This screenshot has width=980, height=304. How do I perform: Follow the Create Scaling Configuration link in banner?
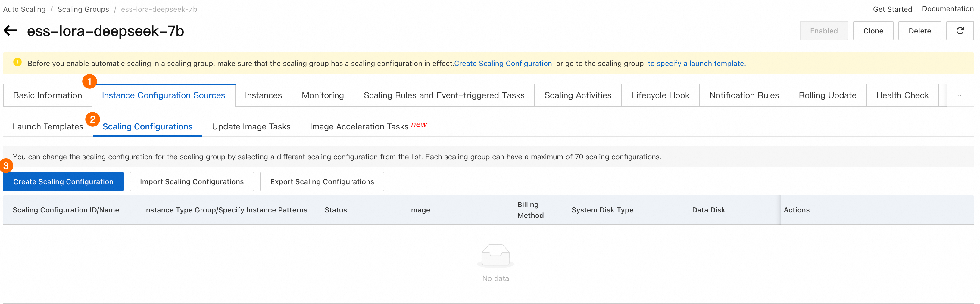point(503,64)
